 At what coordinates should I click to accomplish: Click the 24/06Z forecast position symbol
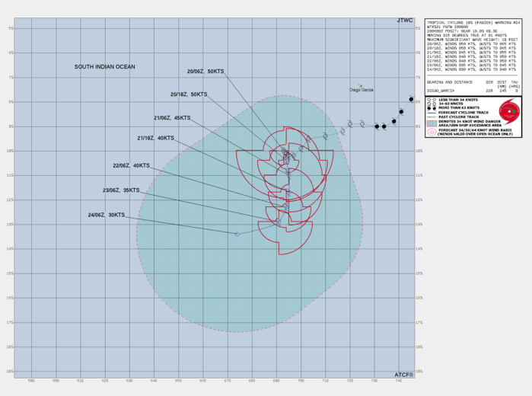[x=237, y=234]
